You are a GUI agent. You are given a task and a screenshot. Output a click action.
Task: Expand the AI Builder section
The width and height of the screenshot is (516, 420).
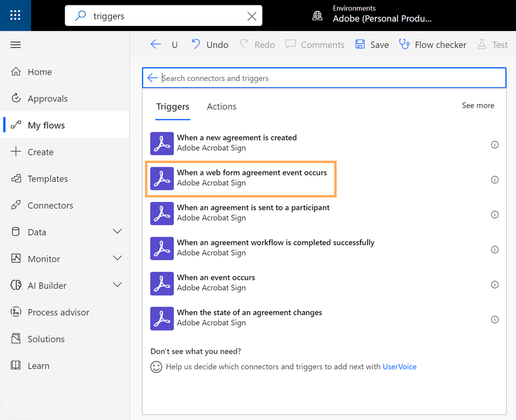[x=117, y=285]
